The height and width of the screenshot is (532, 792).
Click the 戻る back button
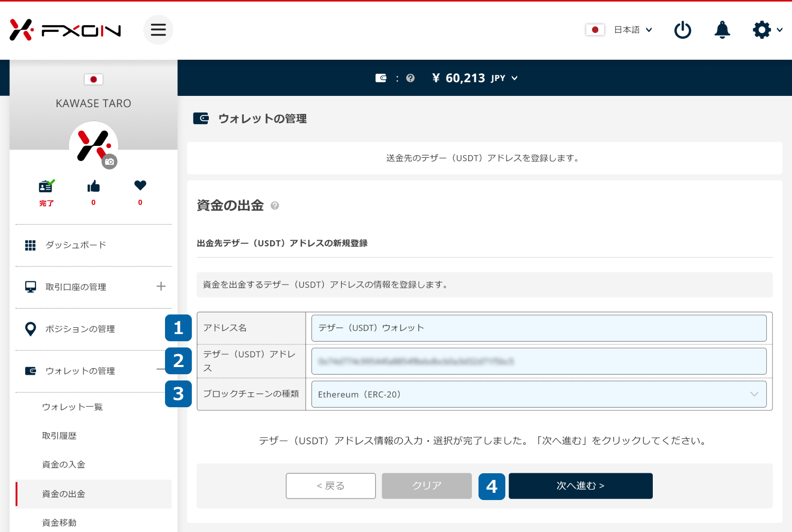coord(331,486)
